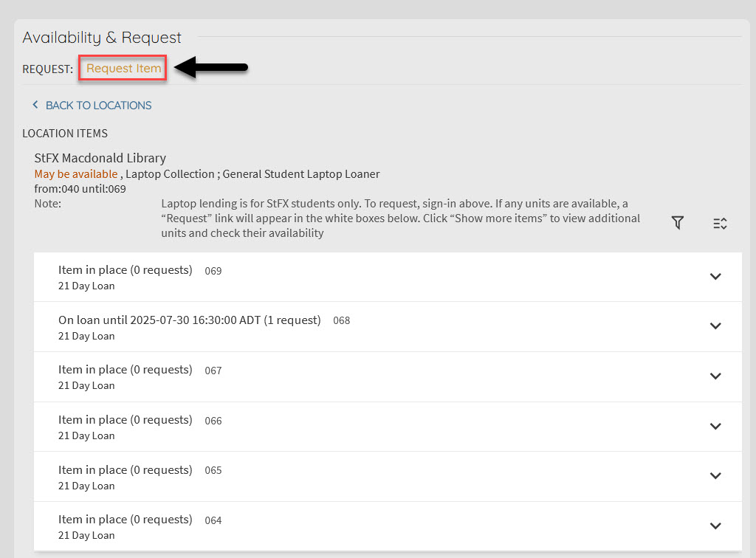Click the Request Item link

point(123,69)
